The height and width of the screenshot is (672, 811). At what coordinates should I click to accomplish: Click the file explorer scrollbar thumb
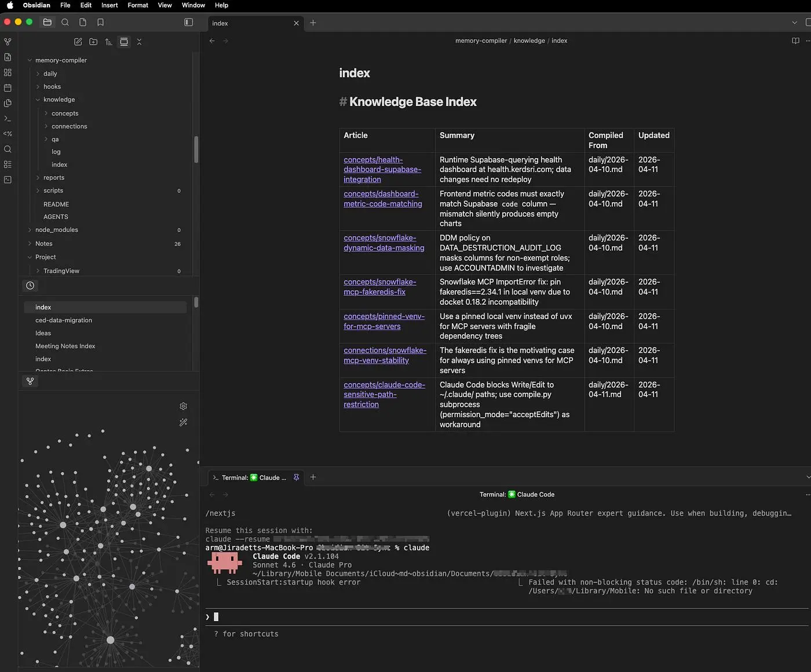[196, 149]
